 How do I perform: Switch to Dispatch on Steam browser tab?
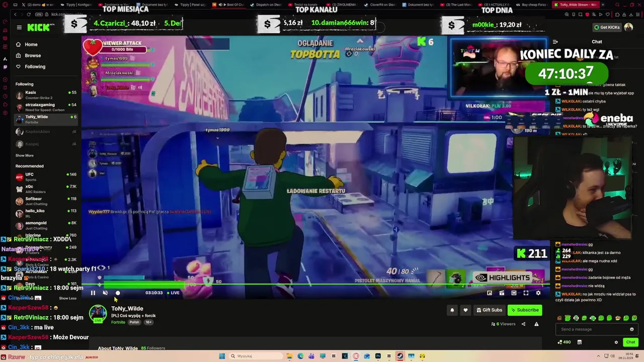pyautogui.click(x=267, y=5)
